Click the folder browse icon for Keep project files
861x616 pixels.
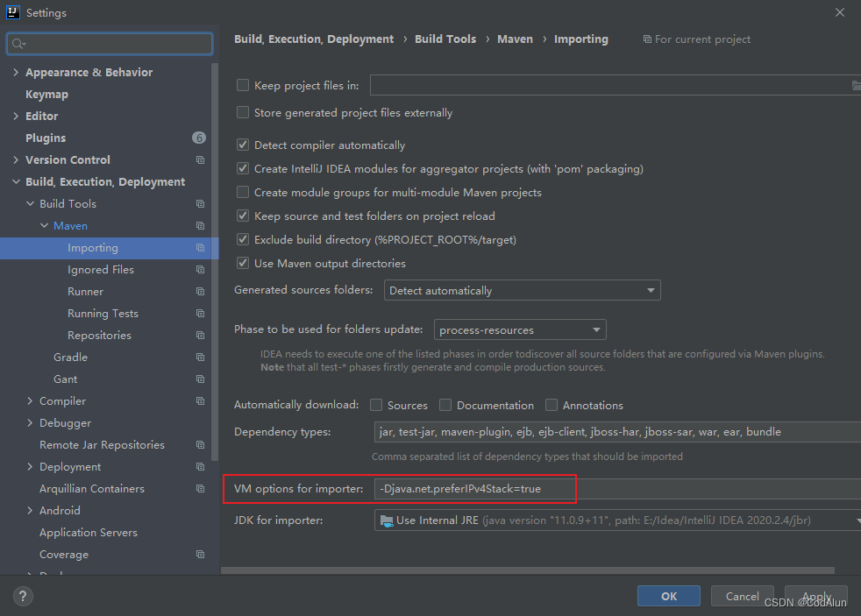pyautogui.click(x=856, y=86)
